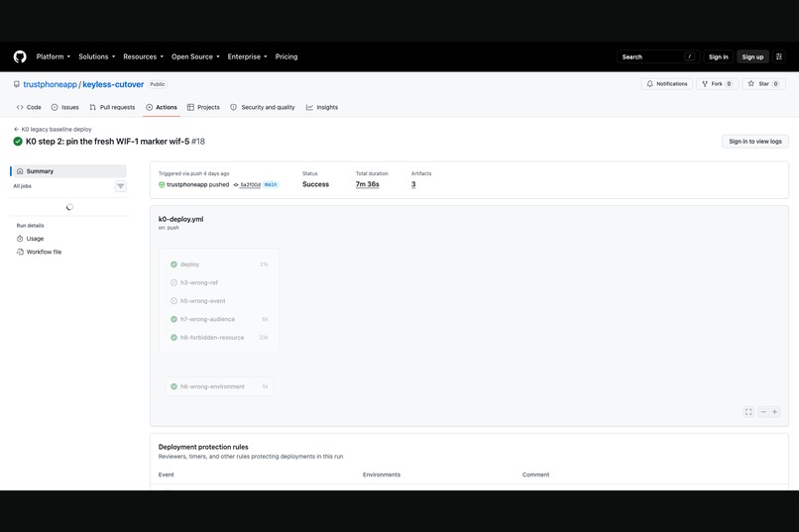Switch to the Issues tab

coord(64,107)
